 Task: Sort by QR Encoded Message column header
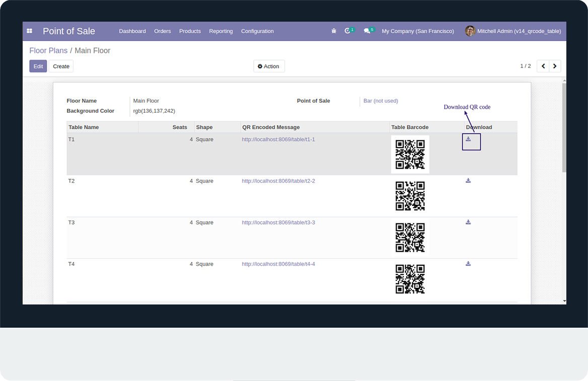click(x=315, y=127)
